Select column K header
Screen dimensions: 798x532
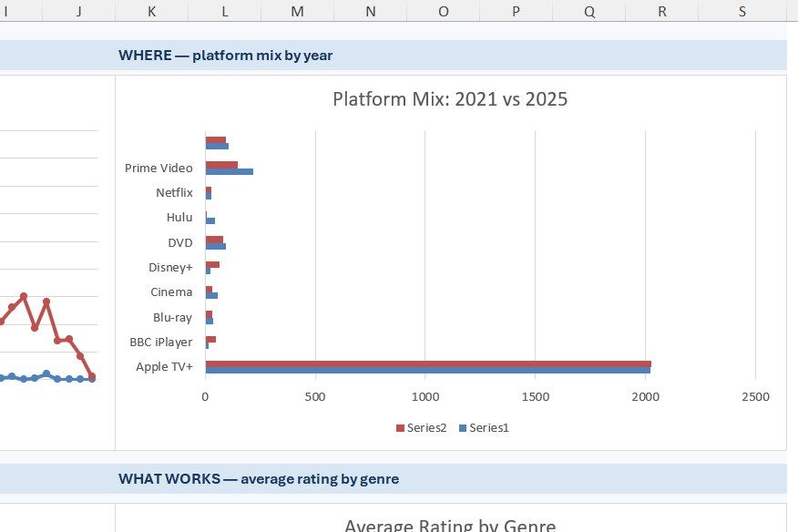coord(151,11)
